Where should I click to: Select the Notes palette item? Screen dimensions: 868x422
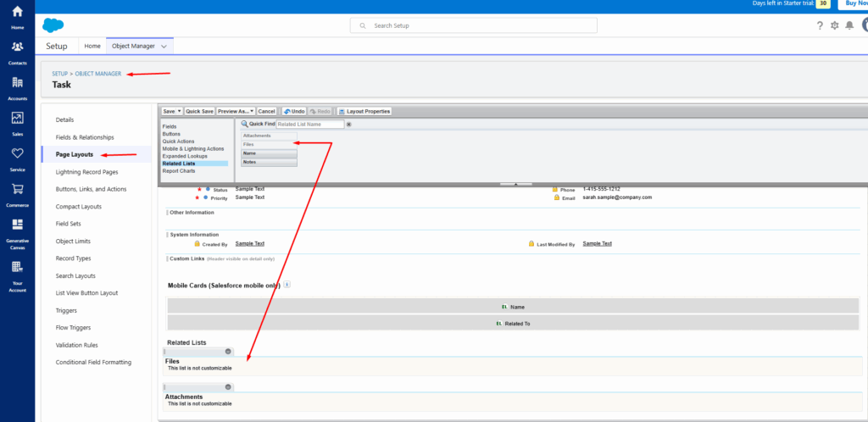click(269, 162)
